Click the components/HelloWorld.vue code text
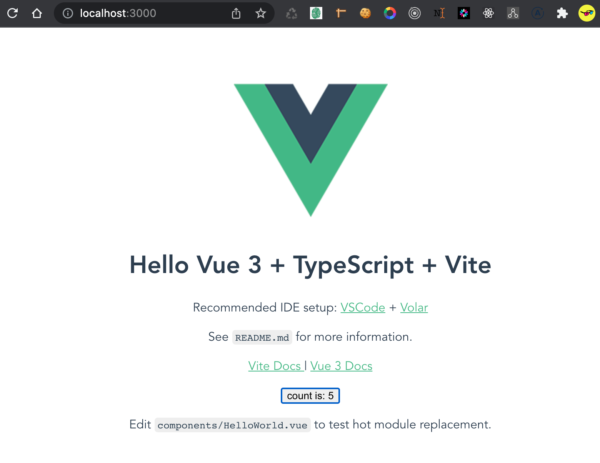The image size is (600, 463). (232, 425)
